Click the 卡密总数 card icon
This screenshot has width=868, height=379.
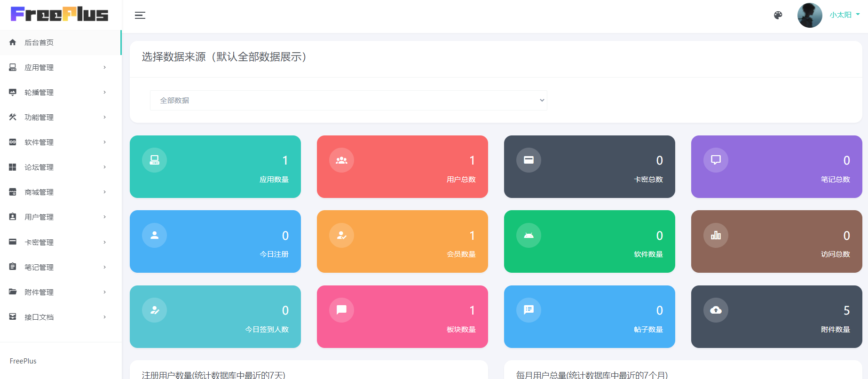[529, 160]
